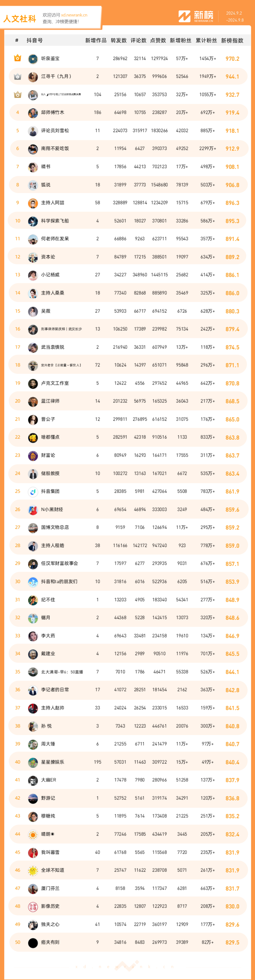This screenshot has height=980, width=255.
Task: Select the 人文社科 category title
Action: point(20,19)
